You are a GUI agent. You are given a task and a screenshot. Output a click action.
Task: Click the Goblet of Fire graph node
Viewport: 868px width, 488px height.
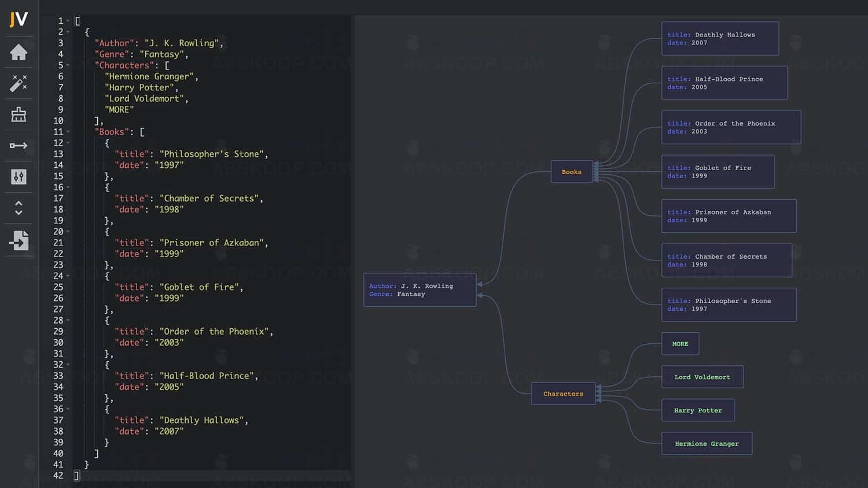(718, 171)
